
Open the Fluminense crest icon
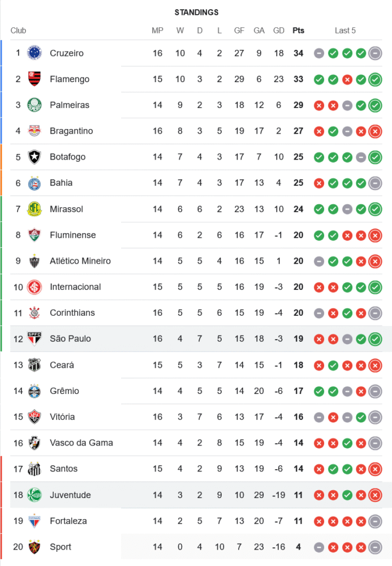pos(35,235)
